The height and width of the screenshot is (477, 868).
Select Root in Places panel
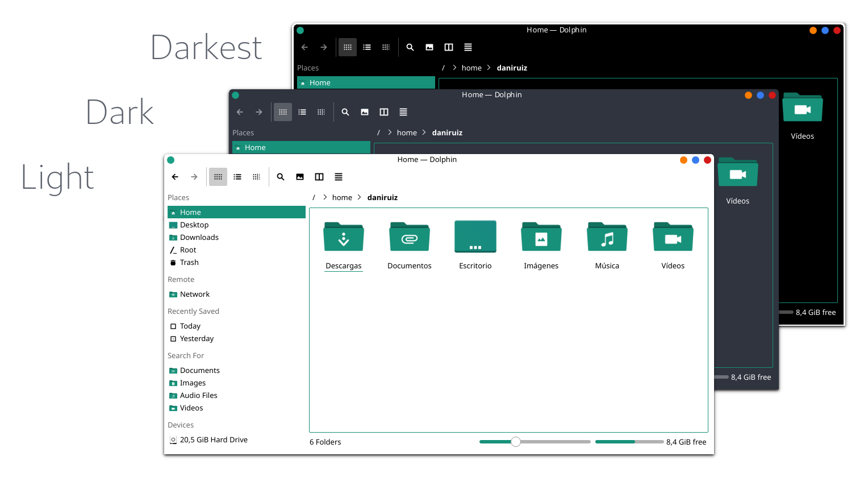tap(236, 250)
